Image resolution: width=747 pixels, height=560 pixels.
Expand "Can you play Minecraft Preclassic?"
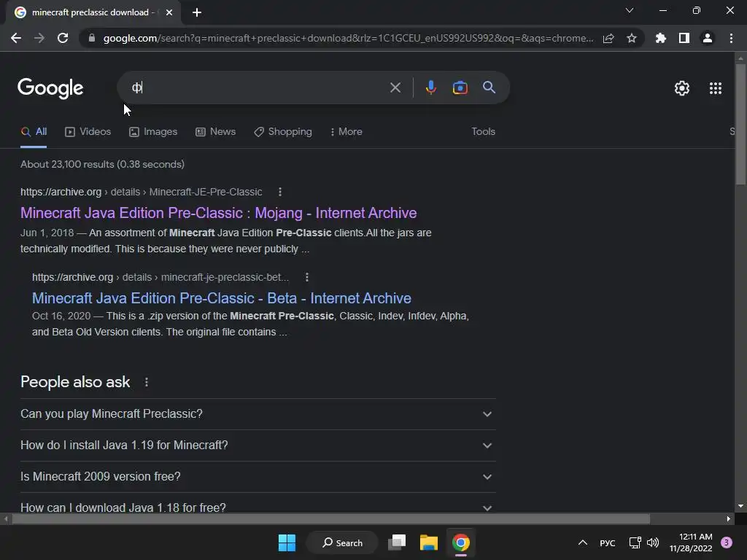(x=258, y=414)
